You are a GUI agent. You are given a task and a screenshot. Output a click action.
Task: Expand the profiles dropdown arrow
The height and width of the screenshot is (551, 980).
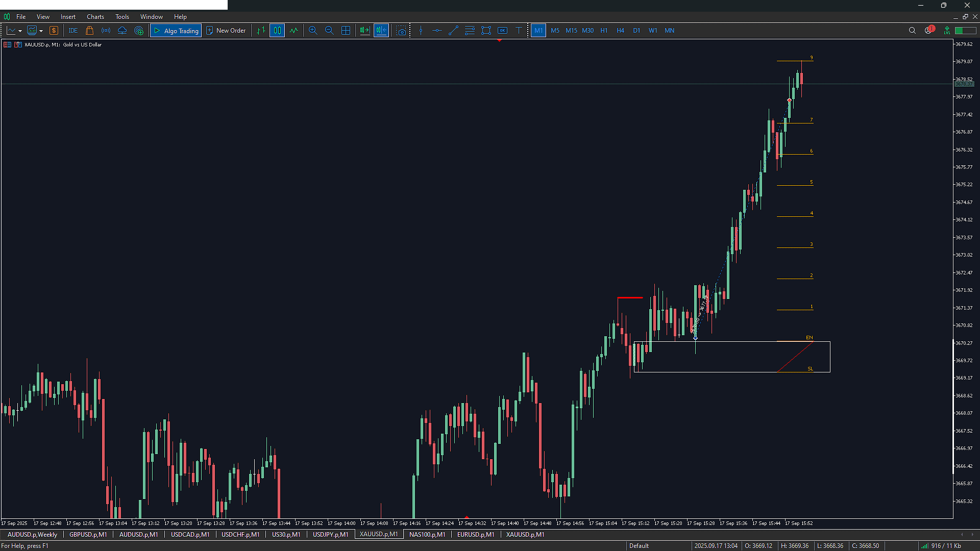point(41,31)
